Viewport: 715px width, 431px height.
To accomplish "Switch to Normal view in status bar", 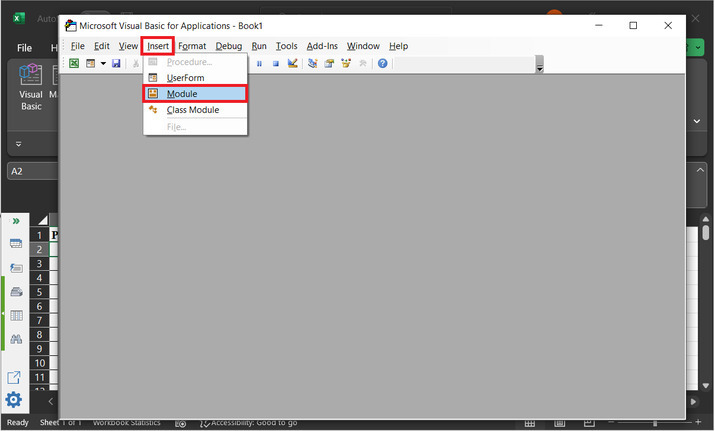I will (529, 423).
